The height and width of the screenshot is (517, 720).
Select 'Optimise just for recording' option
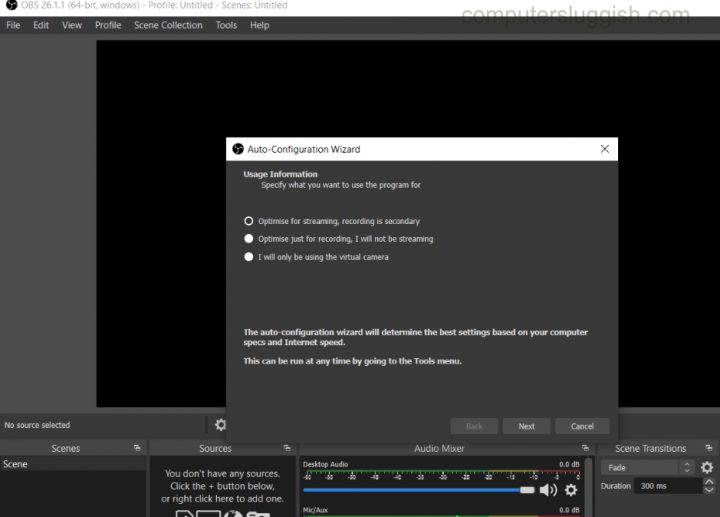click(x=338, y=239)
